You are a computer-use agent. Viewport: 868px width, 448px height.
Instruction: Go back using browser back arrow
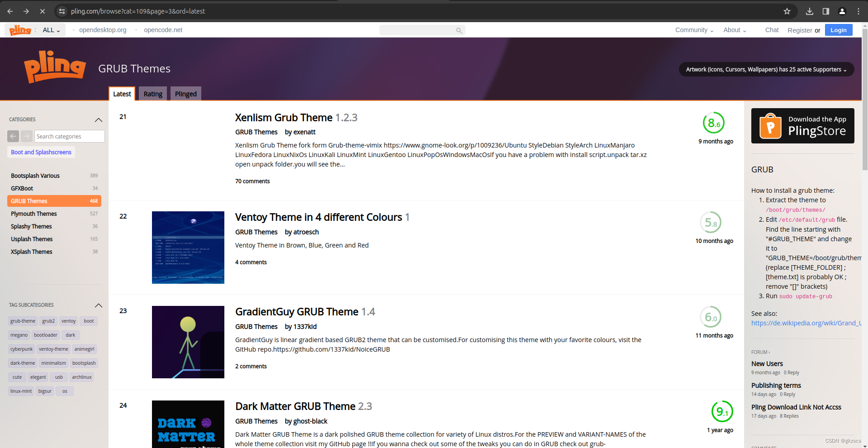[10, 11]
